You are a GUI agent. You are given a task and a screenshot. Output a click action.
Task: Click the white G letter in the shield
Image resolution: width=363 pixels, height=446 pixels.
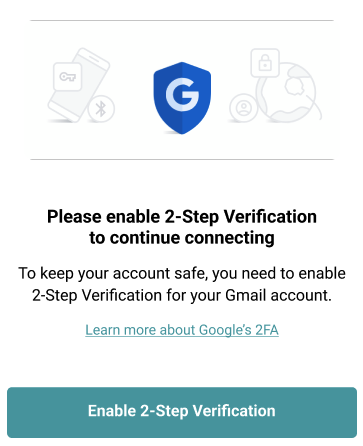coord(182,95)
